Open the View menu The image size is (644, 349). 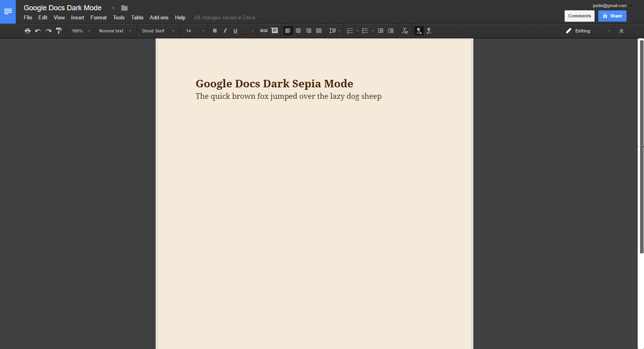[59, 18]
